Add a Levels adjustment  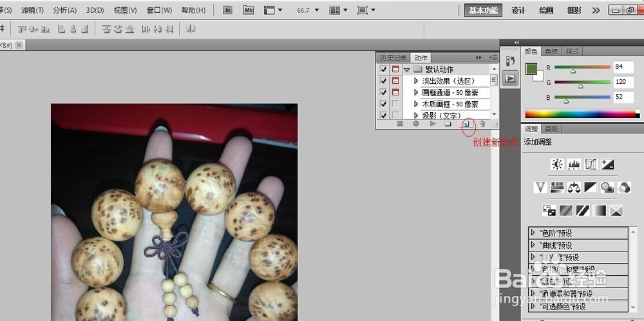pyautogui.click(x=574, y=165)
